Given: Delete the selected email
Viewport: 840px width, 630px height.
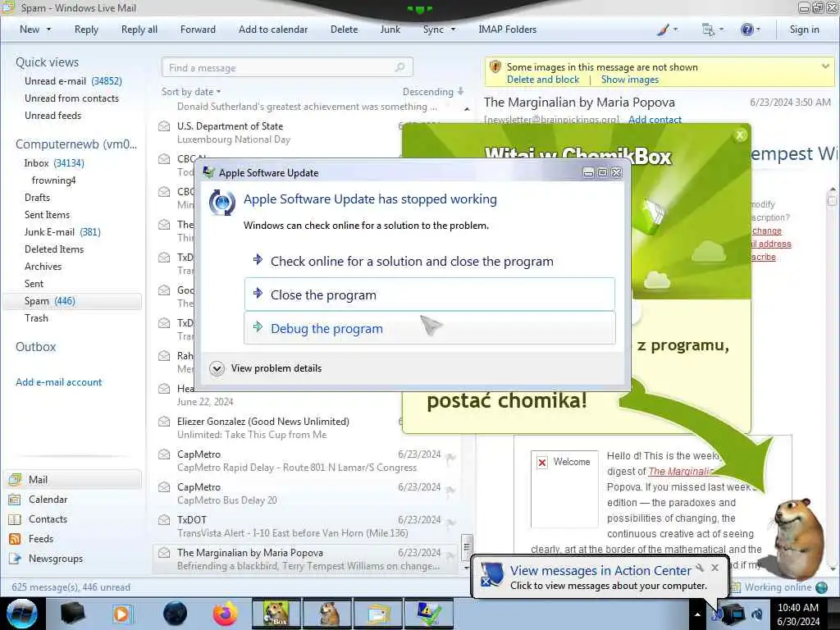Looking at the screenshot, I should coord(344,30).
